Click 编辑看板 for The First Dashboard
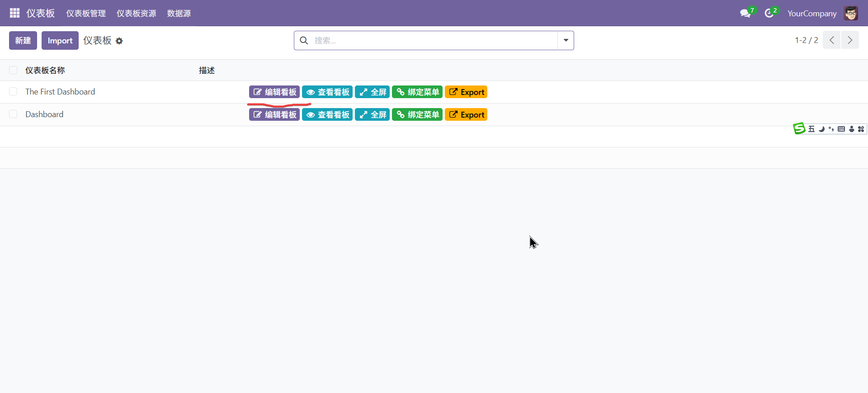 [x=274, y=92]
